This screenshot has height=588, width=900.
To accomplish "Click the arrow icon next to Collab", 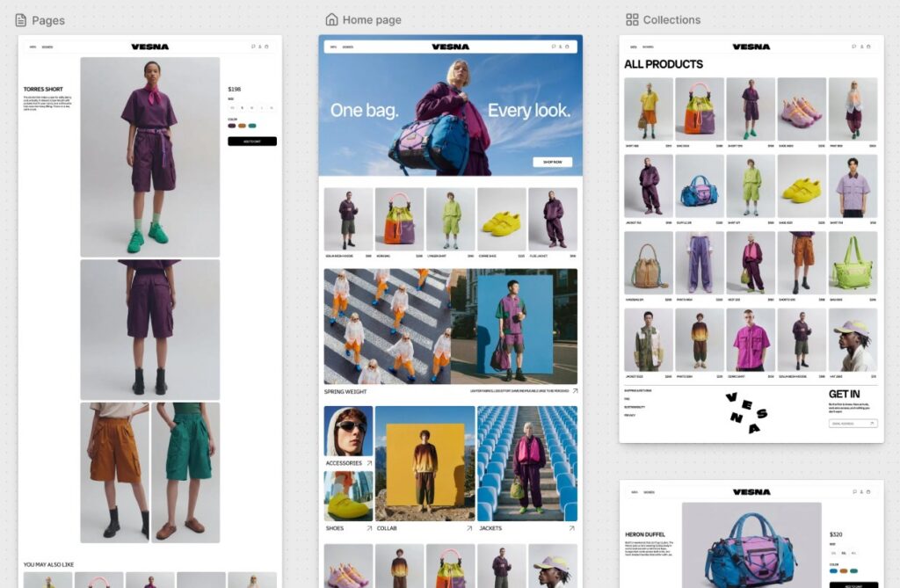I will pos(469,528).
